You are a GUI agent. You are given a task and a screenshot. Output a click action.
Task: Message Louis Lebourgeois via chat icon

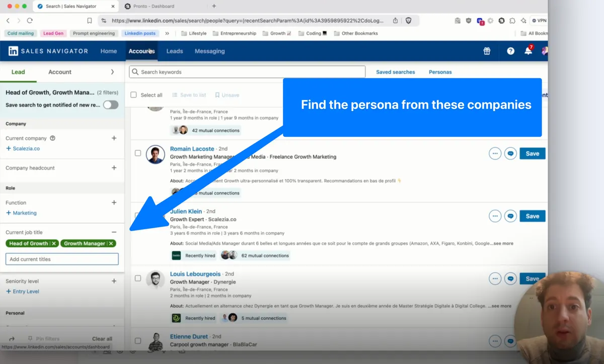coord(510,279)
